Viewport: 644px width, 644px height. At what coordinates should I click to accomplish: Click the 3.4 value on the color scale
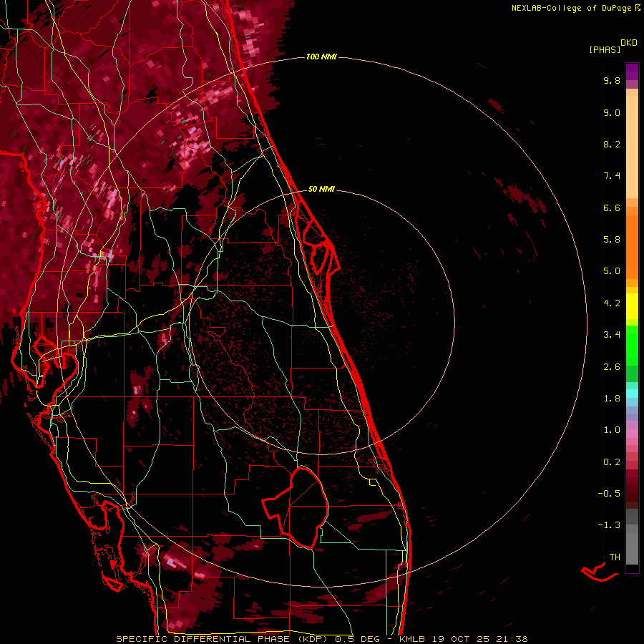tap(612, 335)
